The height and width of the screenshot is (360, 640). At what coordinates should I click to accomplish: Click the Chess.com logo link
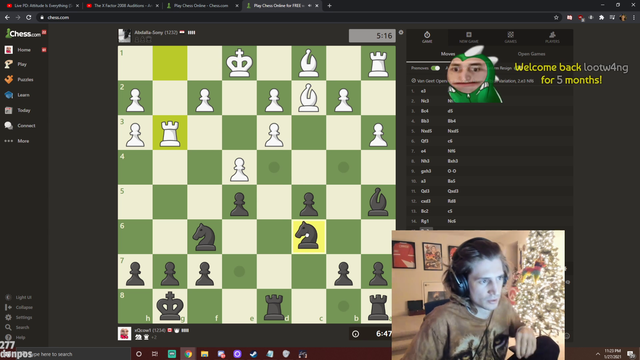[x=23, y=33]
